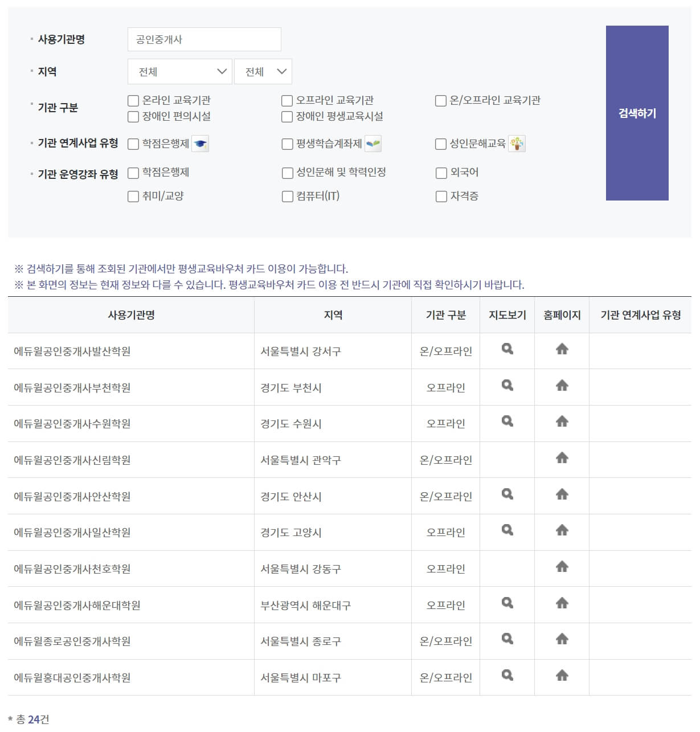Check the 온라인 교육기관 checkbox

coord(132,101)
